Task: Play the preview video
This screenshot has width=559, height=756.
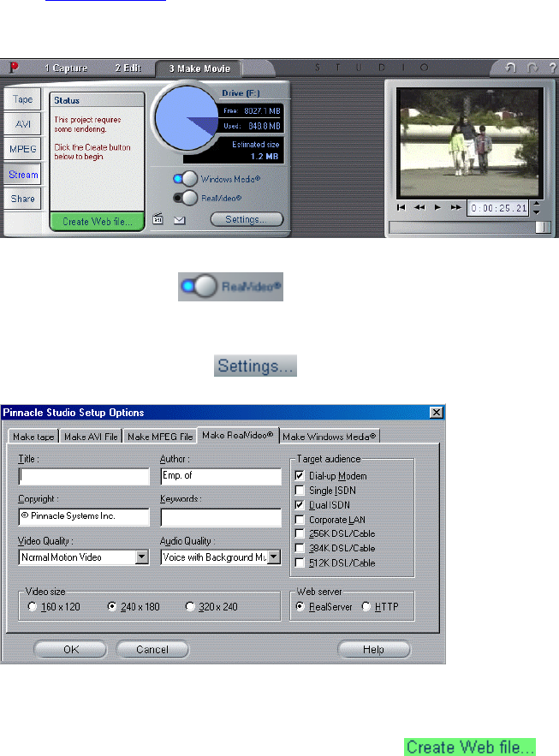Action: [x=437, y=207]
